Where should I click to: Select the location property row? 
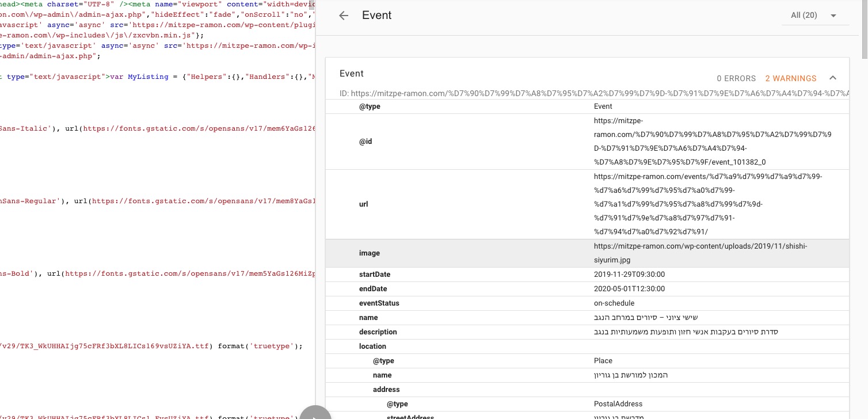point(587,346)
